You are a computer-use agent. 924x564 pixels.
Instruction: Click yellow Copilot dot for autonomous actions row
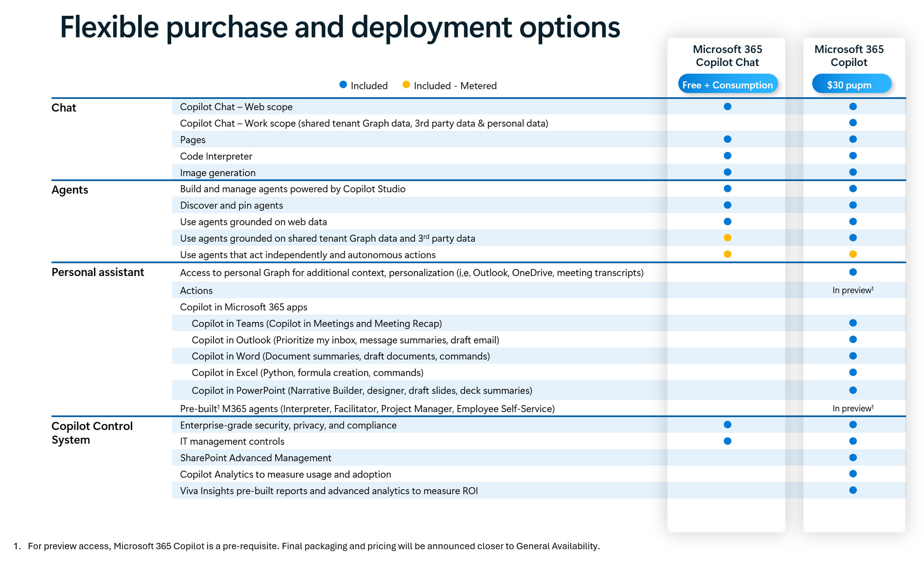[x=853, y=254]
